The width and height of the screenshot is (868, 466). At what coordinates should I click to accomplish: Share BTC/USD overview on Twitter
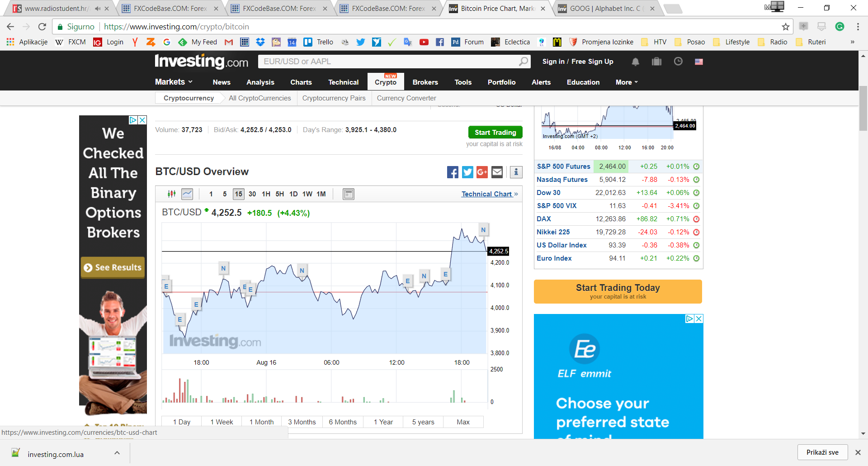[x=467, y=172]
